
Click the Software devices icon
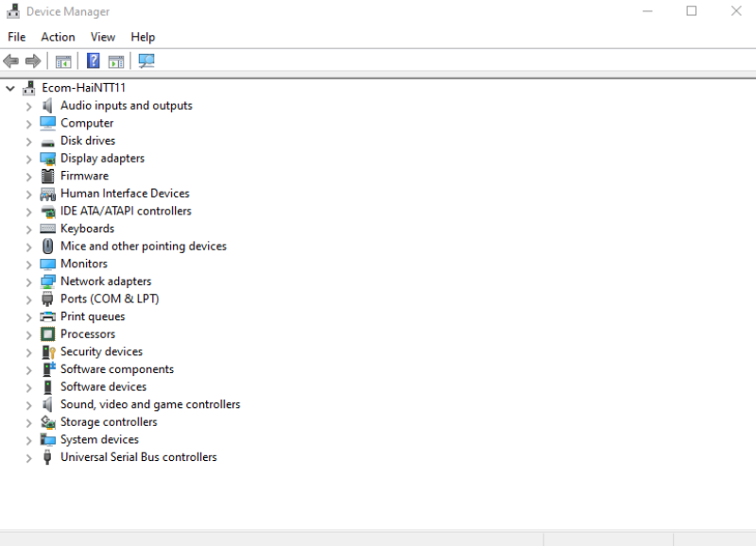click(x=47, y=387)
